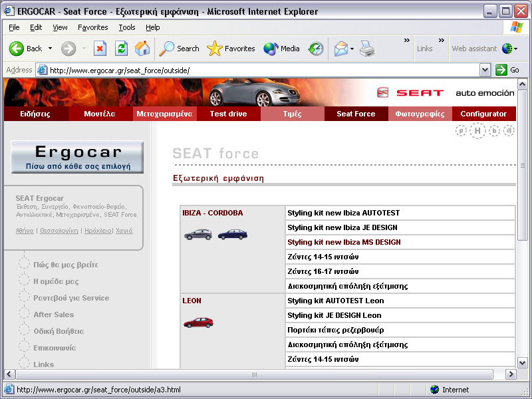Open Ραντεβού για Service sidebar link
The width and height of the screenshot is (532, 399).
pos(71,298)
